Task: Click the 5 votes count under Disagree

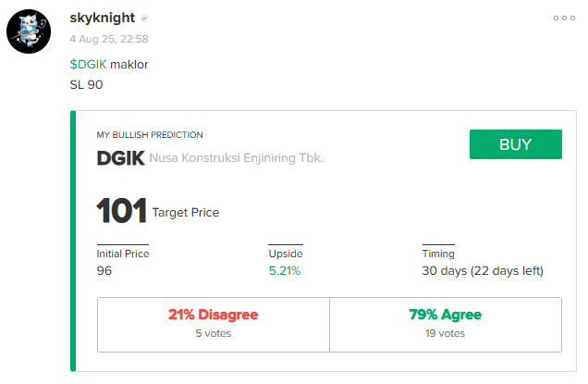Action: [x=213, y=333]
